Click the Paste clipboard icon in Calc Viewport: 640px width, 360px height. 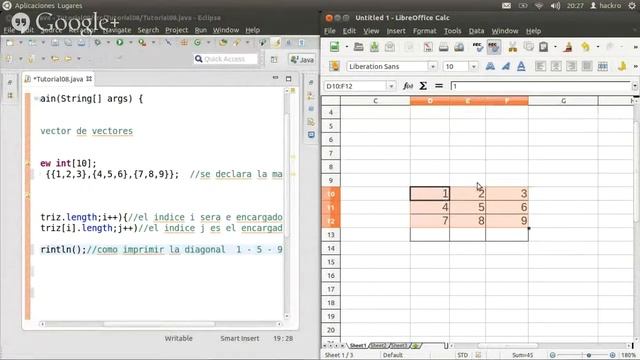(x=543, y=47)
